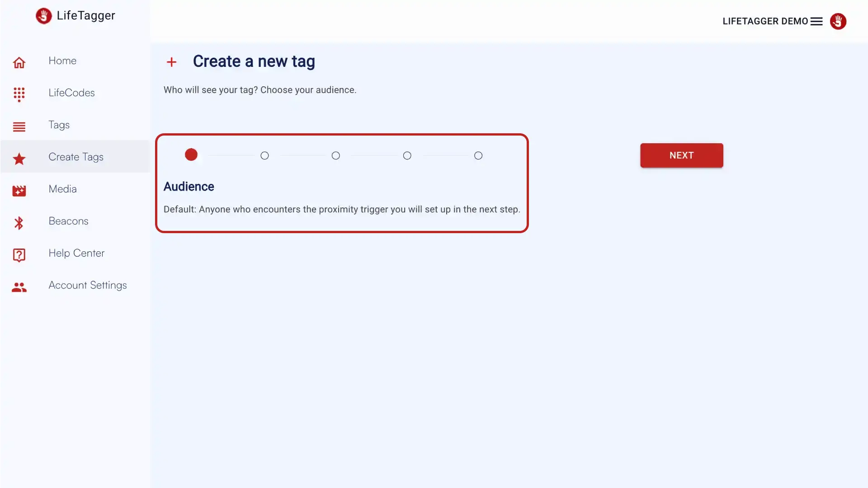Click the fifth step circle indicator
868x488 pixels.
(478, 155)
